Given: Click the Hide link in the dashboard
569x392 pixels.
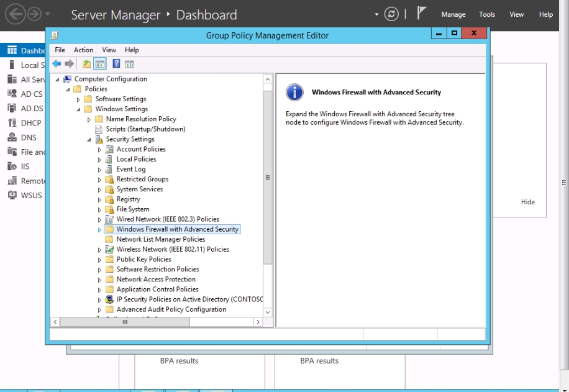Looking at the screenshot, I should pyautogui.click(x=527, y=202).
